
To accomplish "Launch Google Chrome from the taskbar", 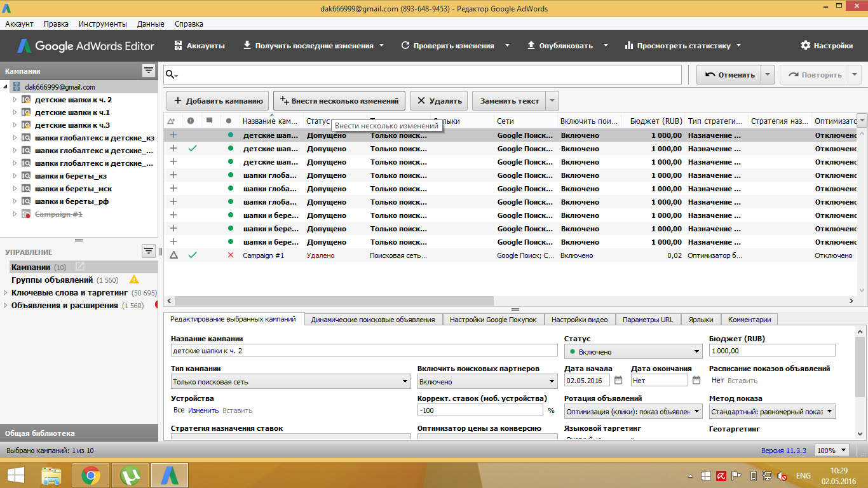I will [x=91, y=475].
